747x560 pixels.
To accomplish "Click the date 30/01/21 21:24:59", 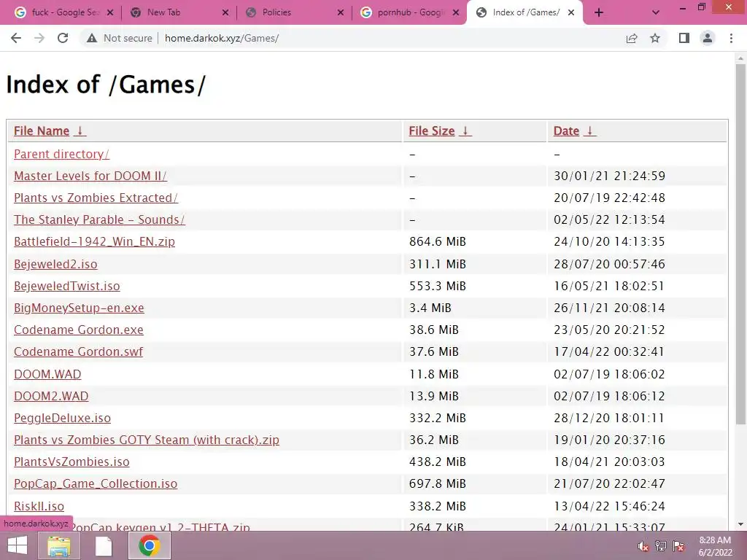I will [x=609, y=176].
